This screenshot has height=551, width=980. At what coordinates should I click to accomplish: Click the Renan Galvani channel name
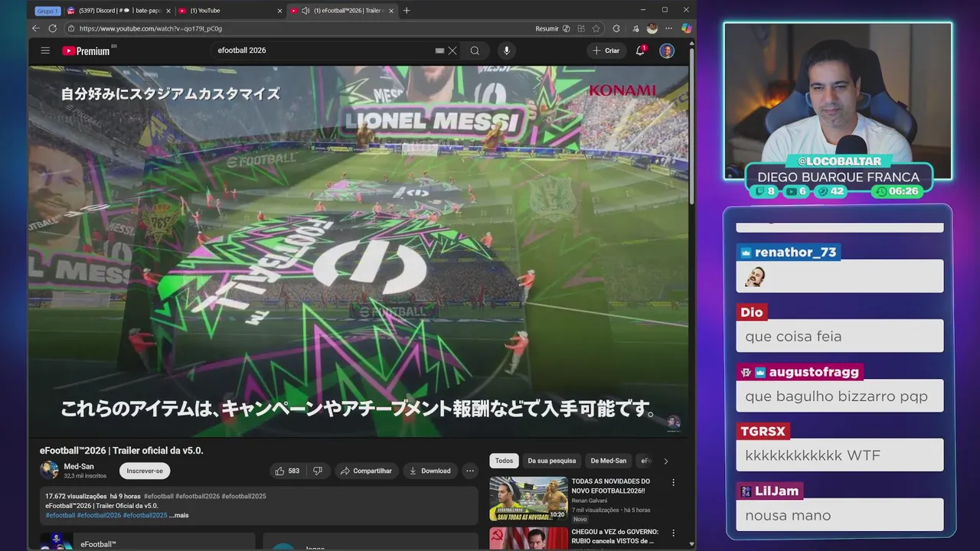589,500
